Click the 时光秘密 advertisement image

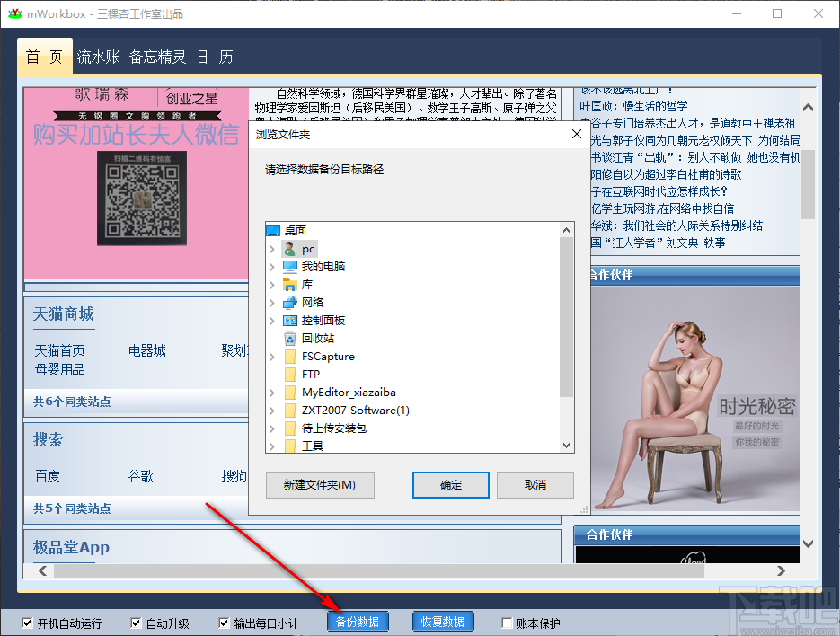point(695,399)
